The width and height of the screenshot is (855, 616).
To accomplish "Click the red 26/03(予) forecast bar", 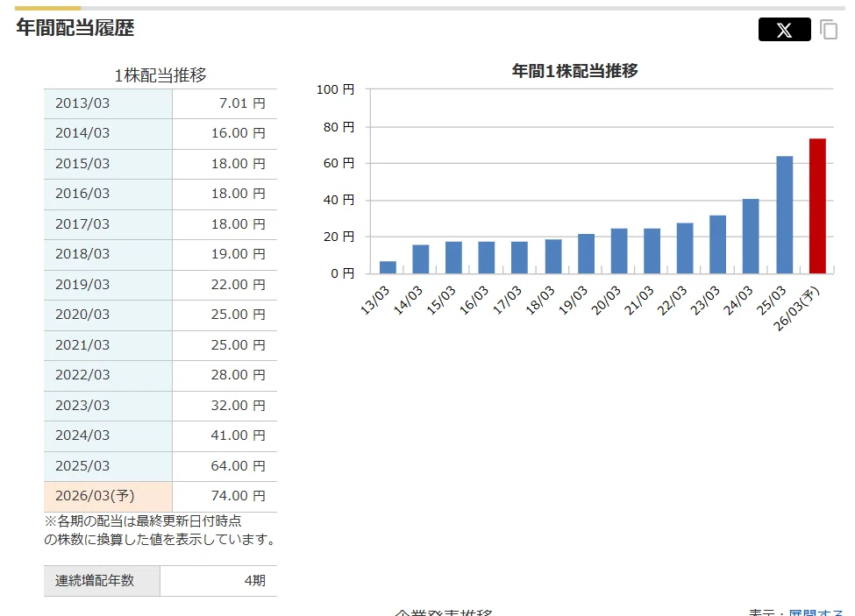I will (817, 206).
